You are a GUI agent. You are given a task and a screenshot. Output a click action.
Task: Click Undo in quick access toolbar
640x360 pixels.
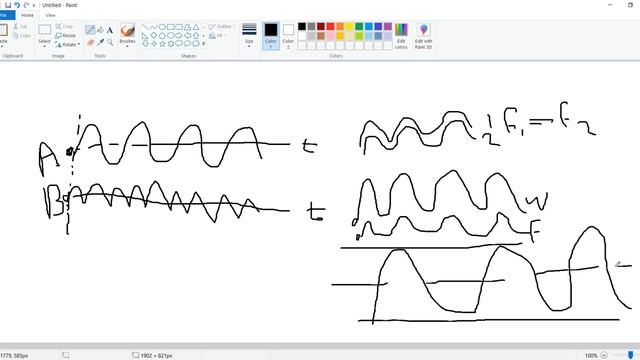(x=17, y=5)
